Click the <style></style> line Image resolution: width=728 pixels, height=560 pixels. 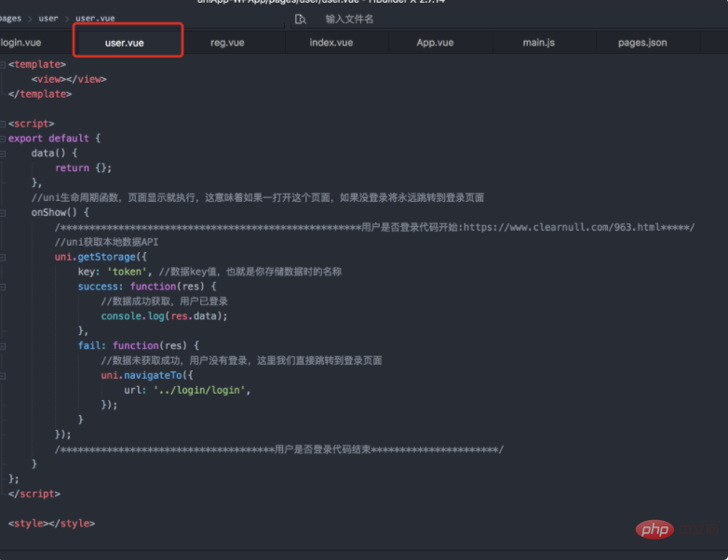coord(51,524)
